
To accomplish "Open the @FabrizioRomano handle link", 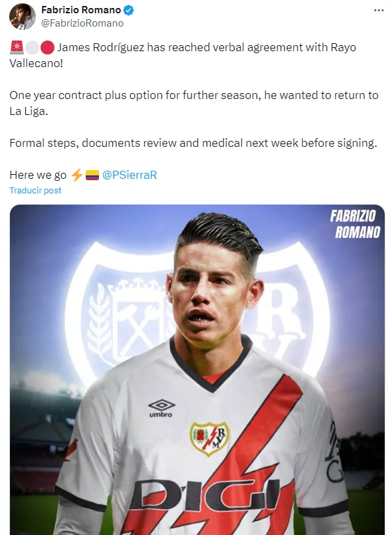I will click(82, 23).
